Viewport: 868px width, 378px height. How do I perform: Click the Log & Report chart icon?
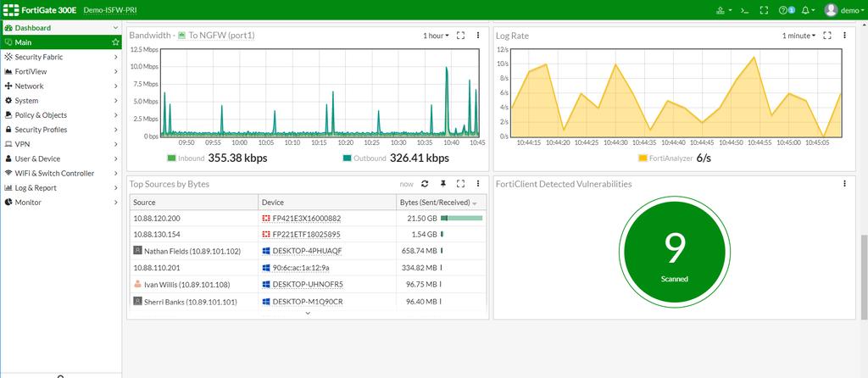(x=8, y=187)
